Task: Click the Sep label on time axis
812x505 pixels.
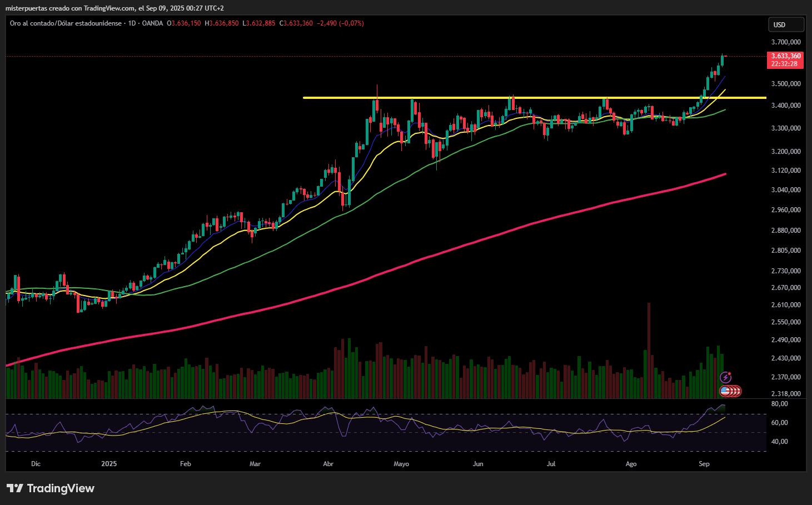Action: 704,464
